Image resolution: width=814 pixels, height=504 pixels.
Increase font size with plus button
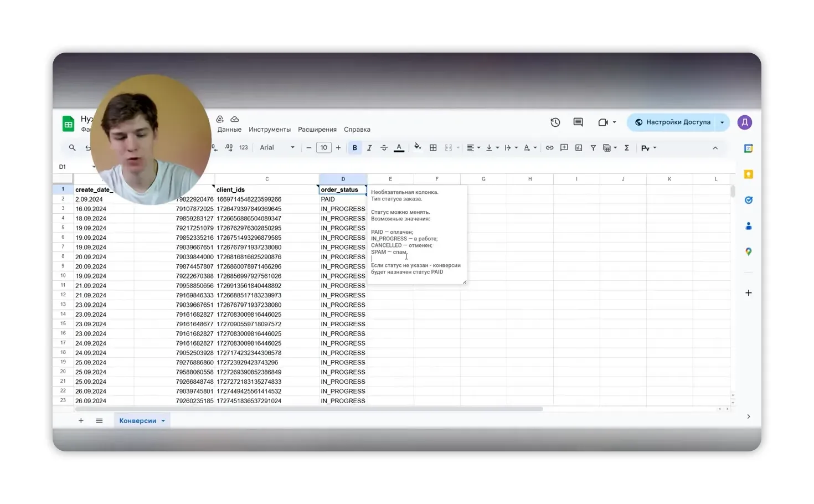tap(338, 148)
